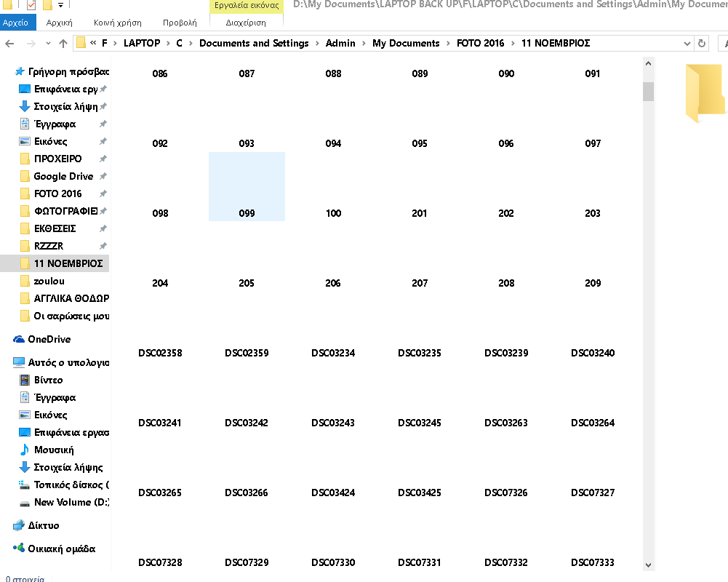Select the Google Drive folder in Quick access
Screen dimensions: 728x582
click(63, 176)
